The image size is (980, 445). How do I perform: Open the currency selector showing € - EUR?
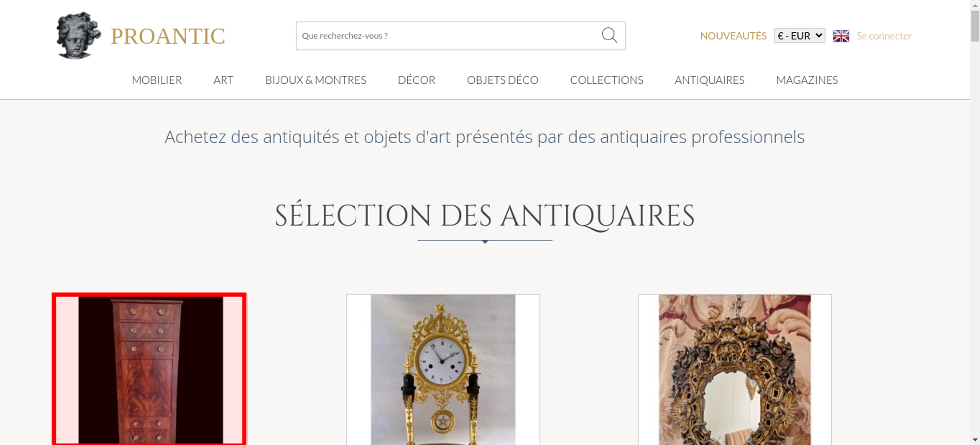click(x=800, y=36)
